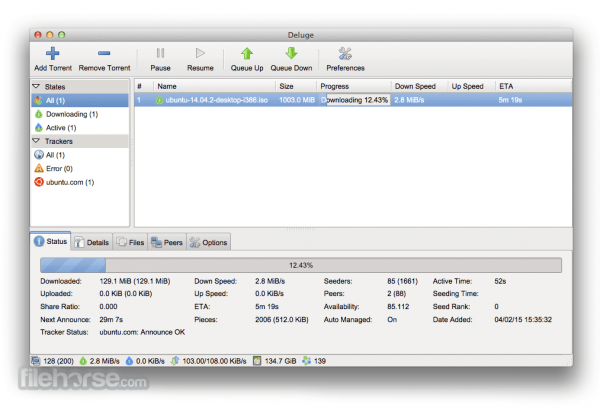600x408 pixels.
Task: Filter by Active (1) state
Action: (x=80, y=127)
